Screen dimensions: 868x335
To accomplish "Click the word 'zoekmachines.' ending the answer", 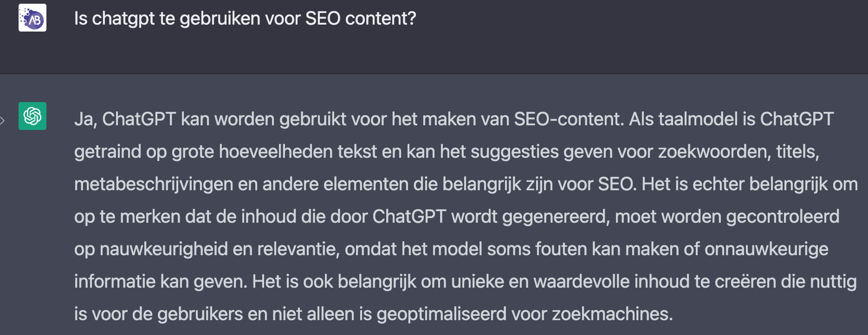I will pos(612,314).
